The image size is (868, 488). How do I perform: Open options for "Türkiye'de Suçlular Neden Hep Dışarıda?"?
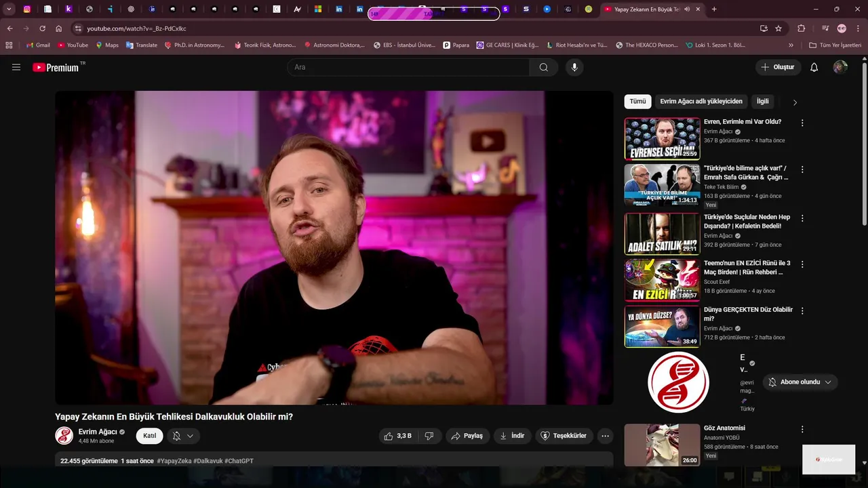(802, 218)
